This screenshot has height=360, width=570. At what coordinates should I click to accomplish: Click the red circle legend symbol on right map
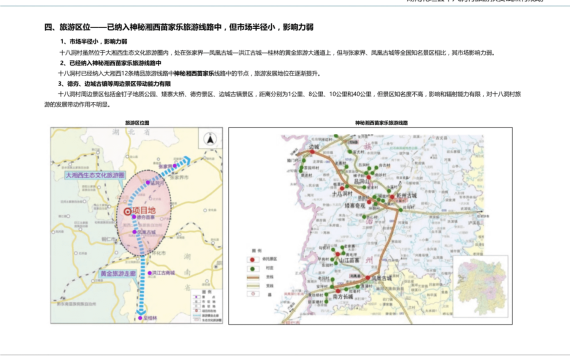tap(252, 260)
